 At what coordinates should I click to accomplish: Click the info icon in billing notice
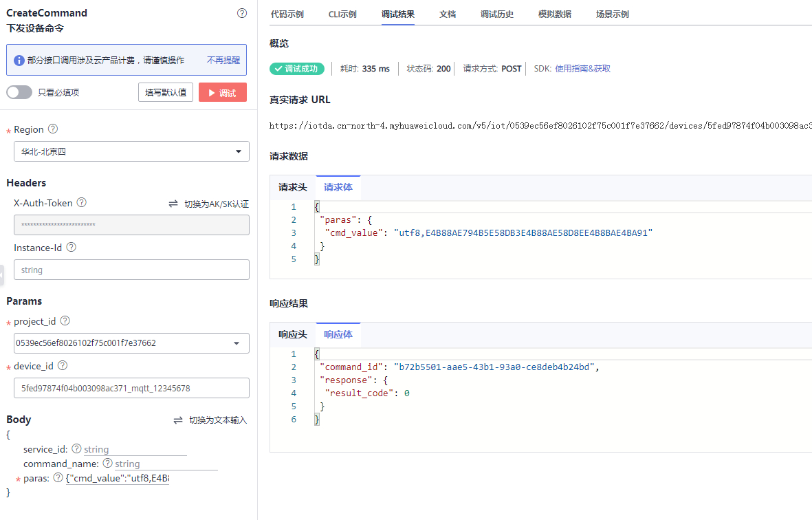19,61
